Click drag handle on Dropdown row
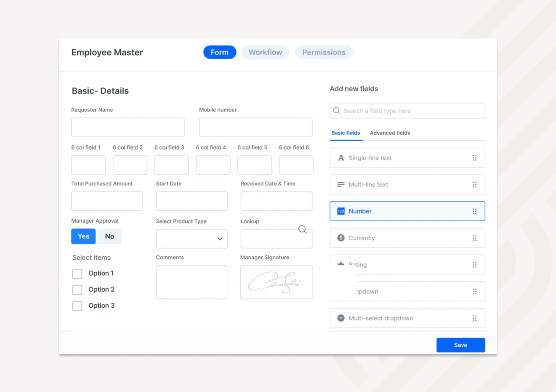Image resolution: width=556 pixels, height=392 pixels. coord(475,291)
